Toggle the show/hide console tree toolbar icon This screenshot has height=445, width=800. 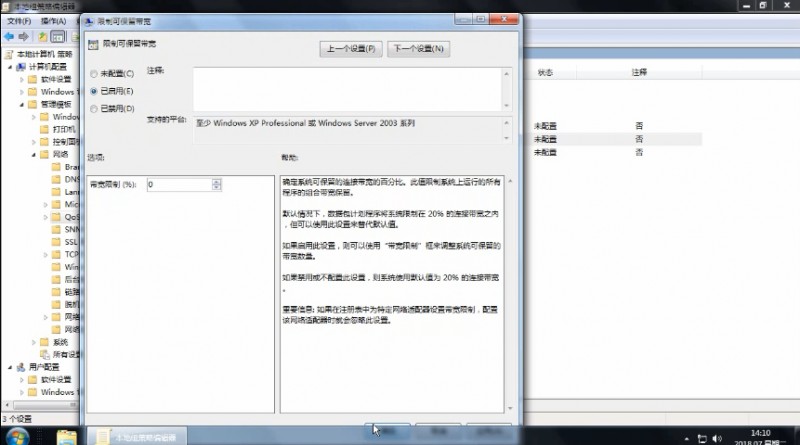click(58, 36)
